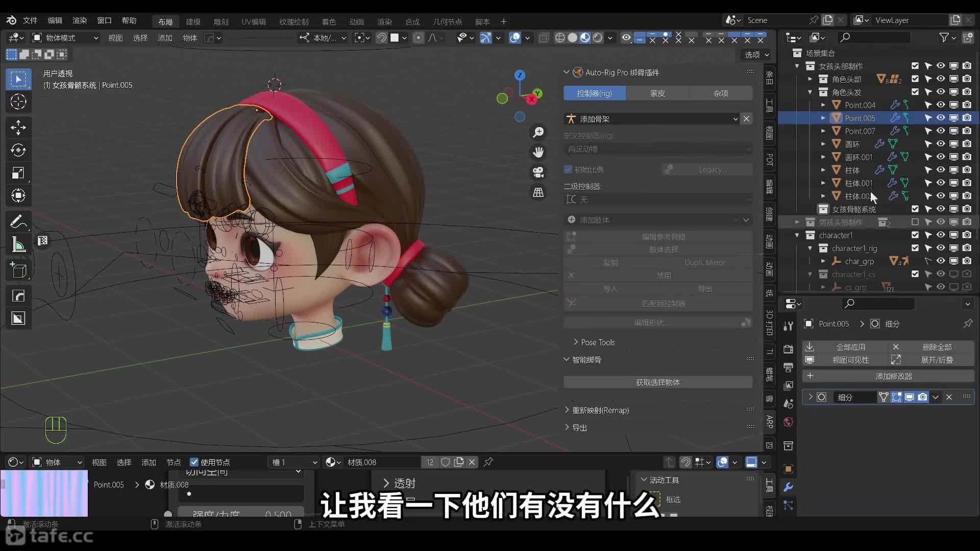Select the Add Cube tool
980x551 pixels.
[18, 270]
